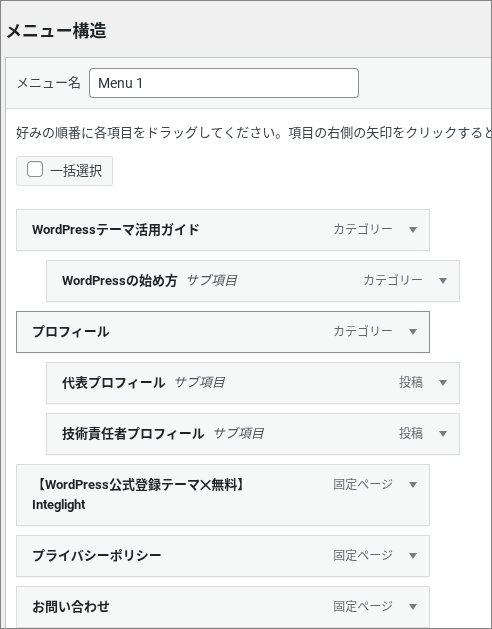The width and height of the screenshot is (492, 629).
Task: Expand 技術責任者プロフィール item arrow
Action: pyautogui.click(x=443, y=434)
